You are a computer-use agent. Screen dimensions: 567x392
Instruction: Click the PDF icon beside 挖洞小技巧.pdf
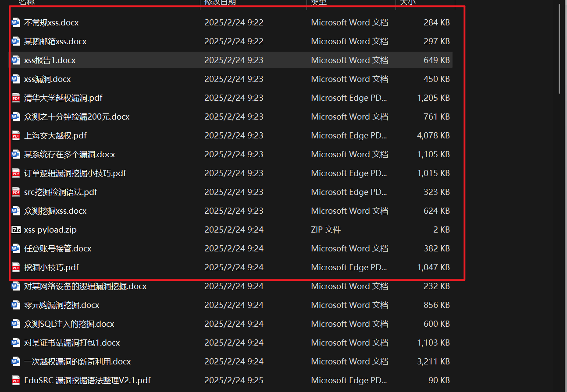16,267
